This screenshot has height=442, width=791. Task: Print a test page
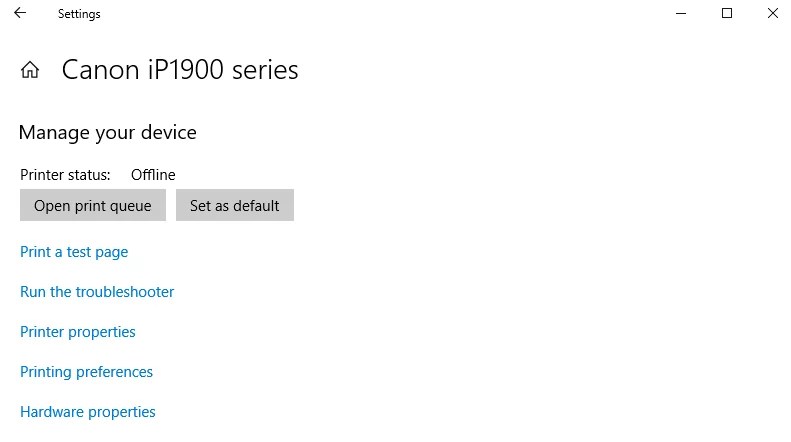pyautogui.click(x=74, y=252)
